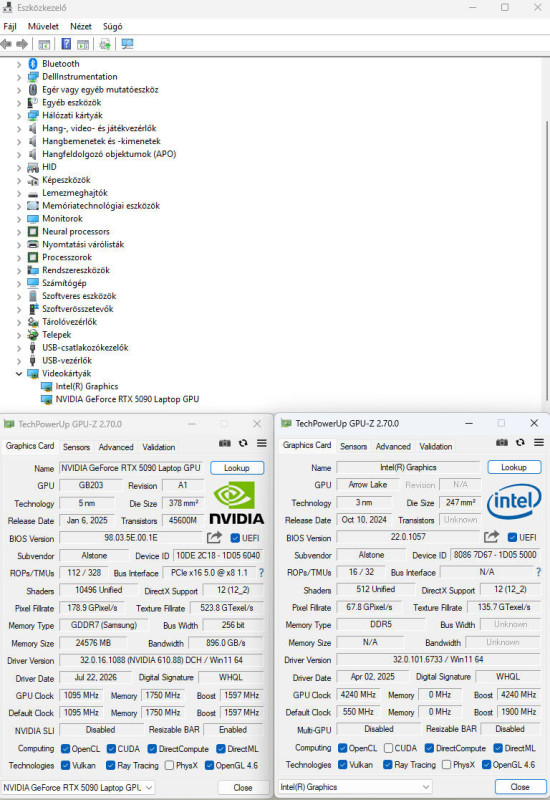Select the Processzorok category
550x800 pixels.
pyautogui.click(x=67, y=258)
